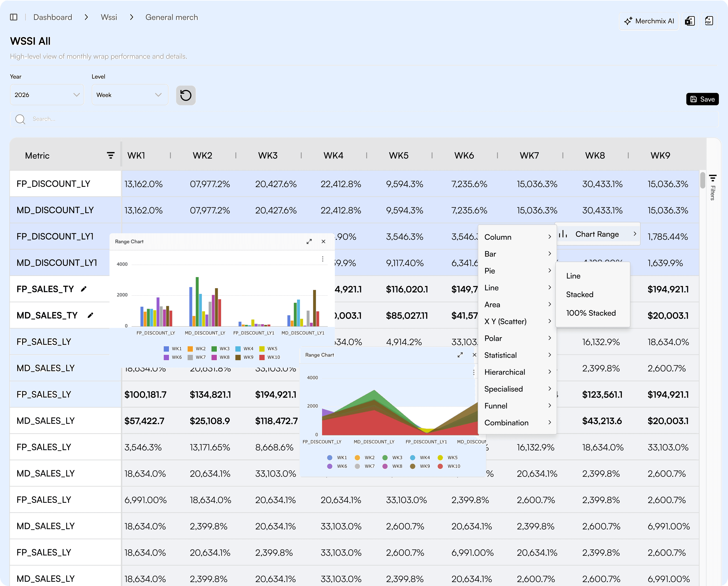Open kebab menu on bar Range Chart
Screen dimensions: 728x586
tap(323, 259)
